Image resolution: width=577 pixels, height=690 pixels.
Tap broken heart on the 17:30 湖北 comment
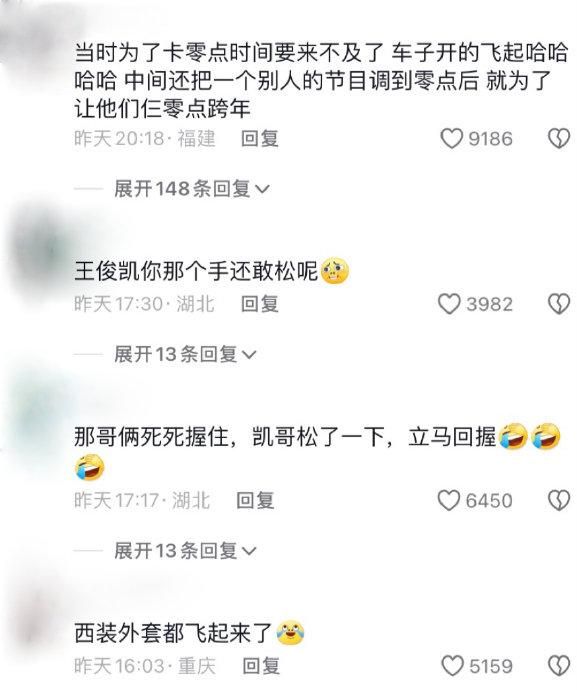coord(559,304)
